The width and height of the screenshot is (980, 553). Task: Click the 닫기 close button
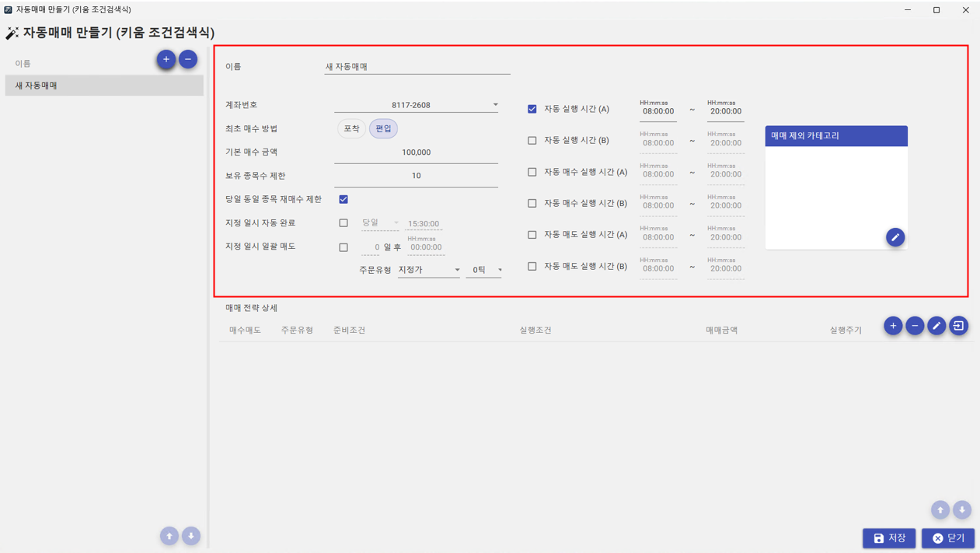click(x=948, y=538)
